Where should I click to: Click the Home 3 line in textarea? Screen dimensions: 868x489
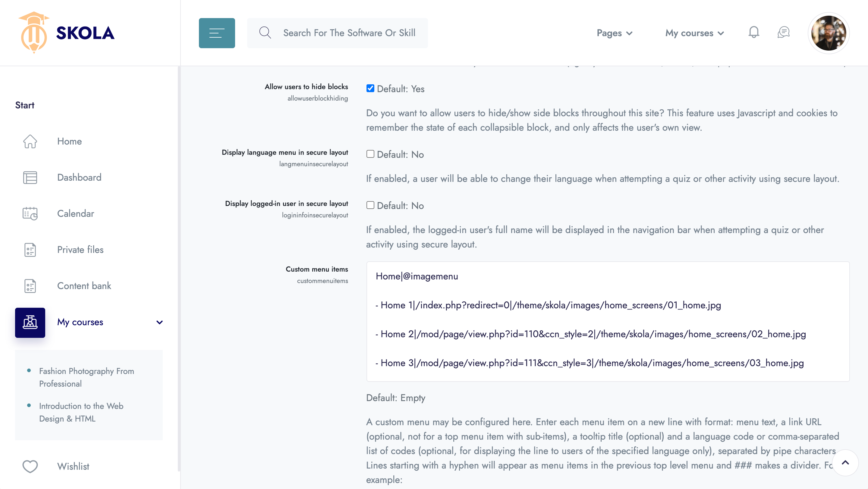(x=589, y=363)
